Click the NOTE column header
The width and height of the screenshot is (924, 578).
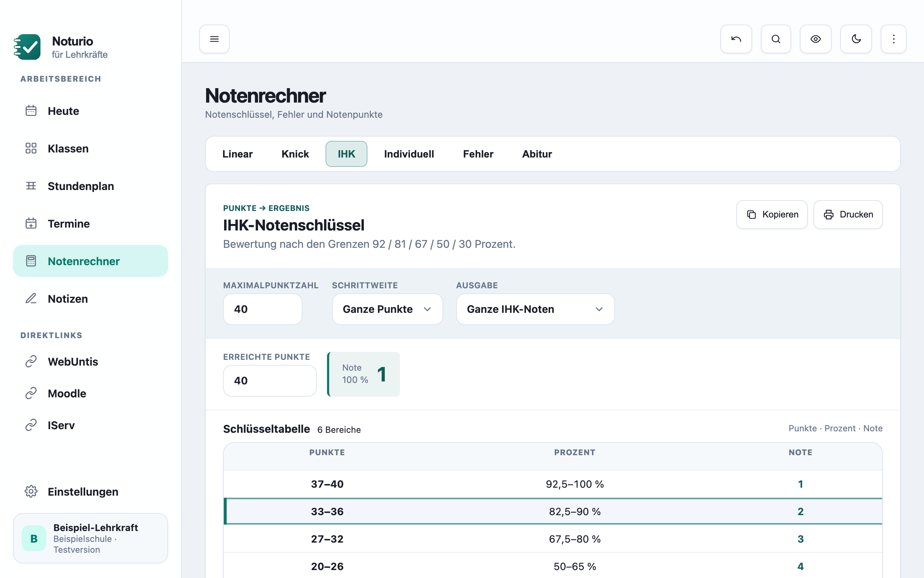(800, 452)
